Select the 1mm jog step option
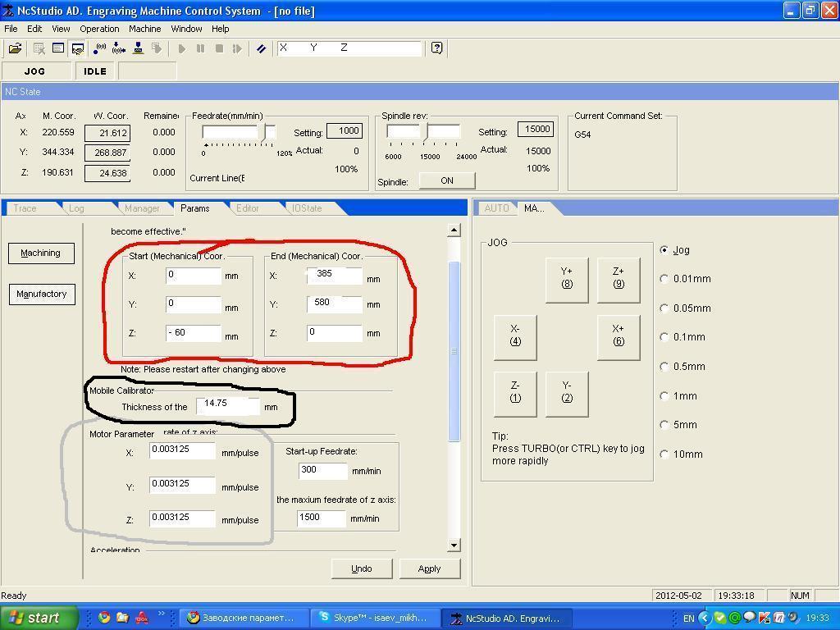Viewport: 840px width, 630px height. (x=664, y=396)
